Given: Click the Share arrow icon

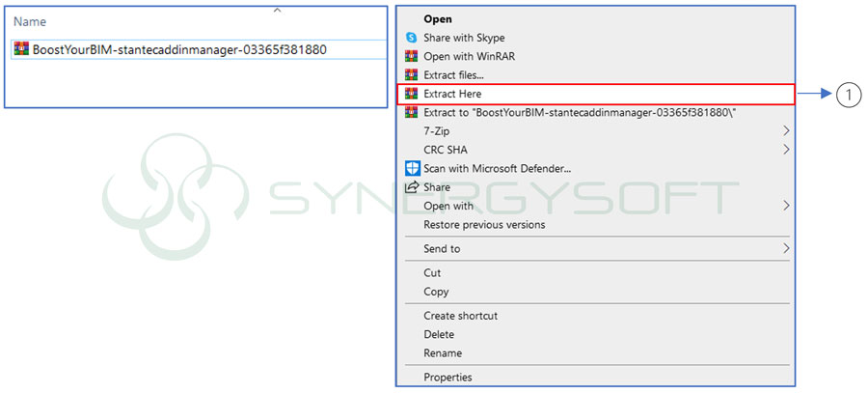Looking at the screenshot, I should coord(412,186).
